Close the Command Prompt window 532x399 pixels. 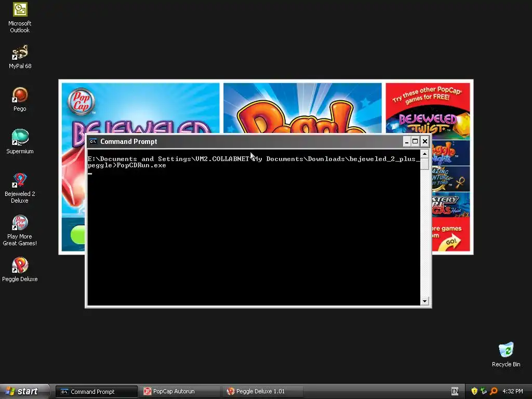(x=424, y=141)
